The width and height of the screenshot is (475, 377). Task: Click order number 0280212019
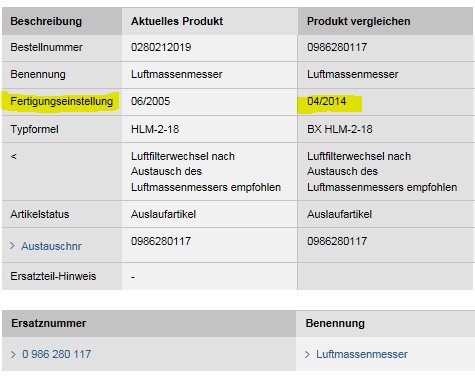[161, 47]
